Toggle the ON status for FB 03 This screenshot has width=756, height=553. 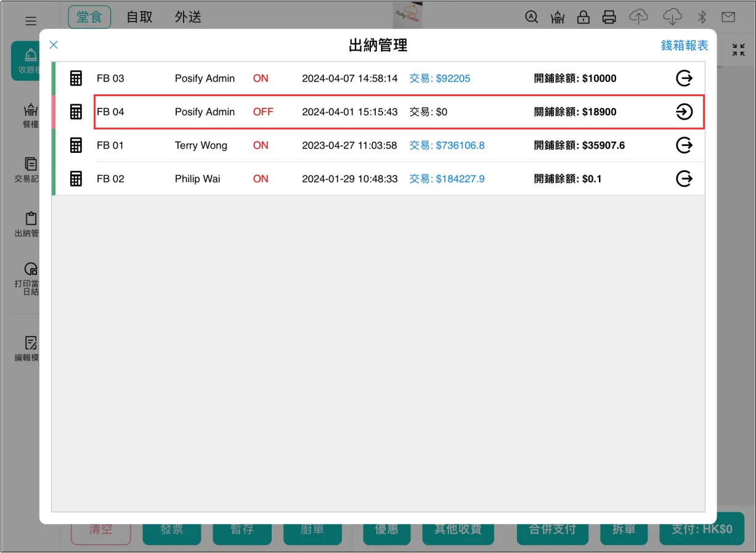click(261, 78)
